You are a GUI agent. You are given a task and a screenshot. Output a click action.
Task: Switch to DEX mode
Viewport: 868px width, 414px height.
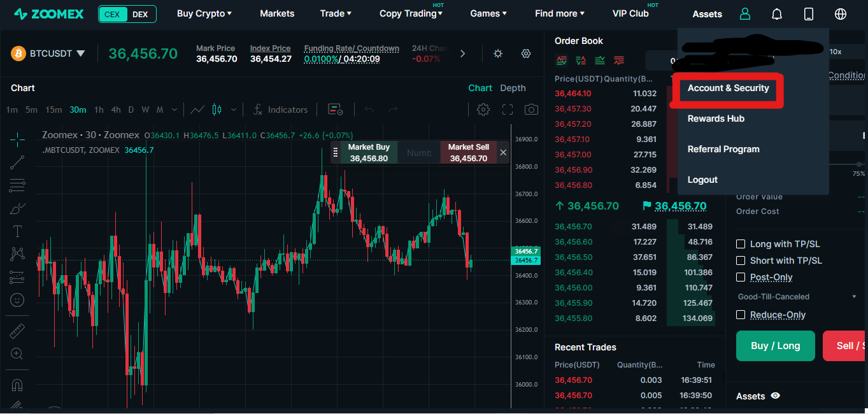(140, 14)
